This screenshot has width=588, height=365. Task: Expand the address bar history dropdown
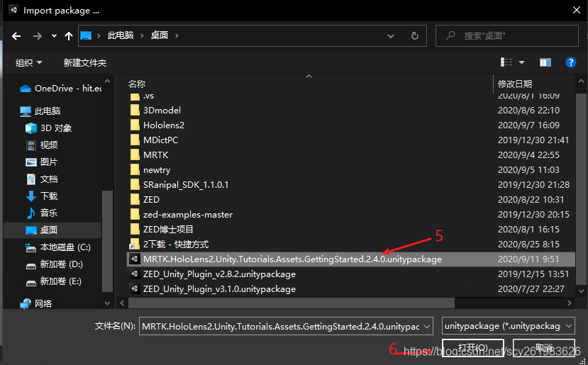pos(390,36)
